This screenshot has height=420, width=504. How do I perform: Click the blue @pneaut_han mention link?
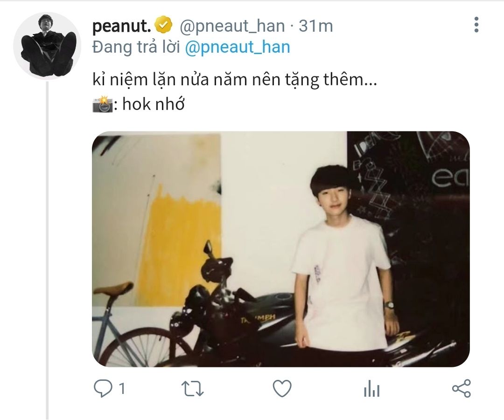238,47
